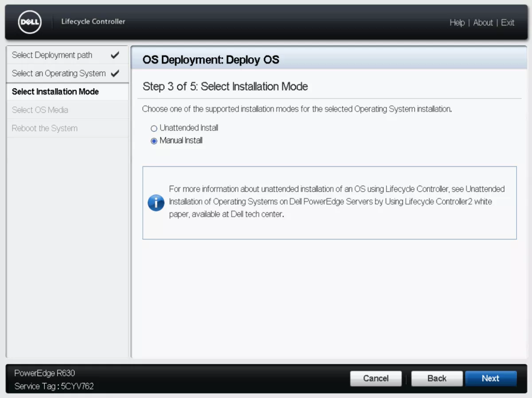The image size is (532, 398).
Task: Select the Manual Install radio button
Action: click(x=154, y=141)
